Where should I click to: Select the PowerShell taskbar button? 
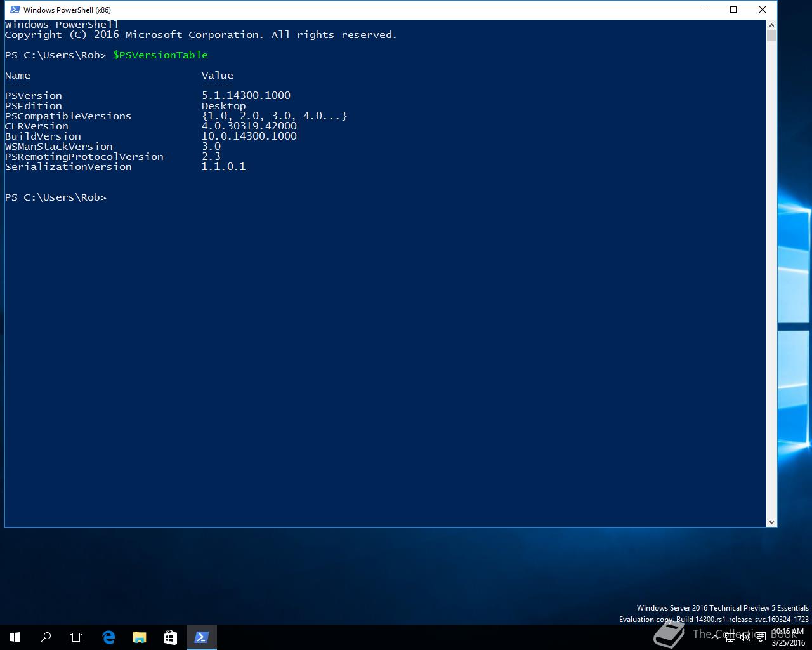[x=201, y=637]
